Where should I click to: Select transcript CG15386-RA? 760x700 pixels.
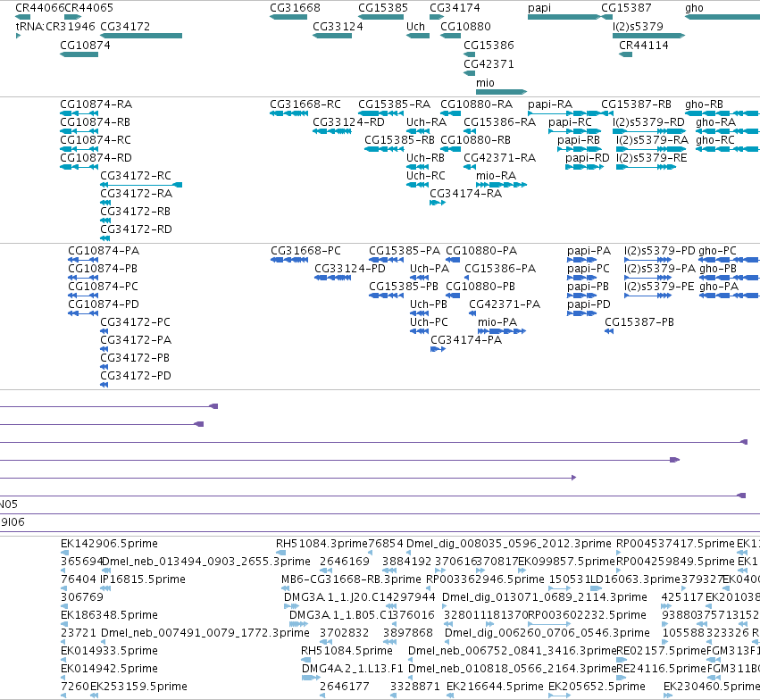click(500, 122)
